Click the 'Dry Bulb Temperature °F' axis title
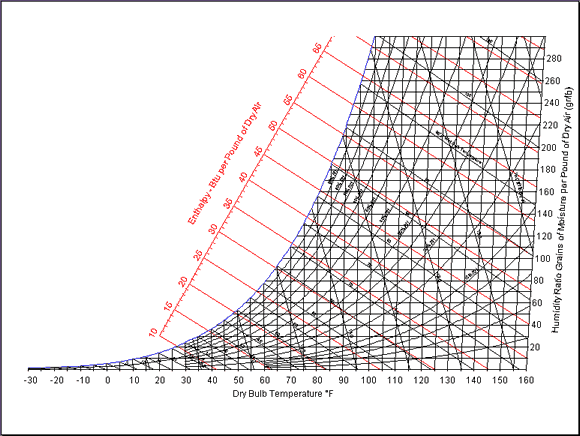Viewport: 580px width, 436px height. (283, 394)
